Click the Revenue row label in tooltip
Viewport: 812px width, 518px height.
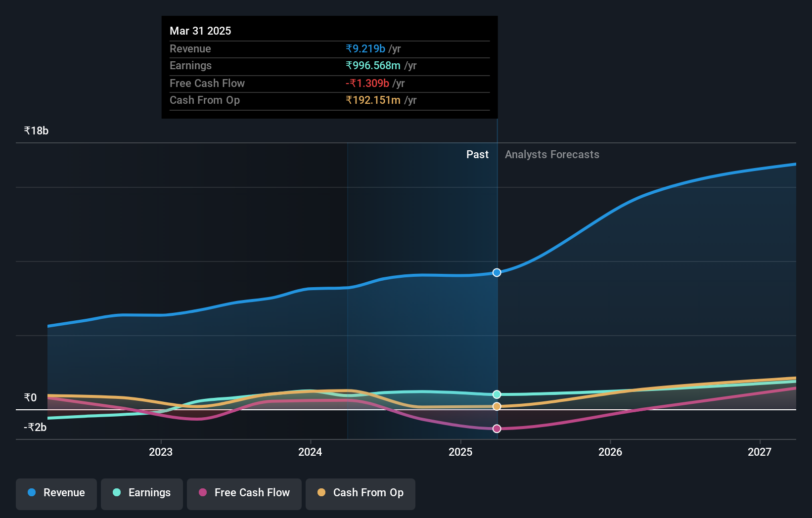pyautogui.click(x=190, y=48)
